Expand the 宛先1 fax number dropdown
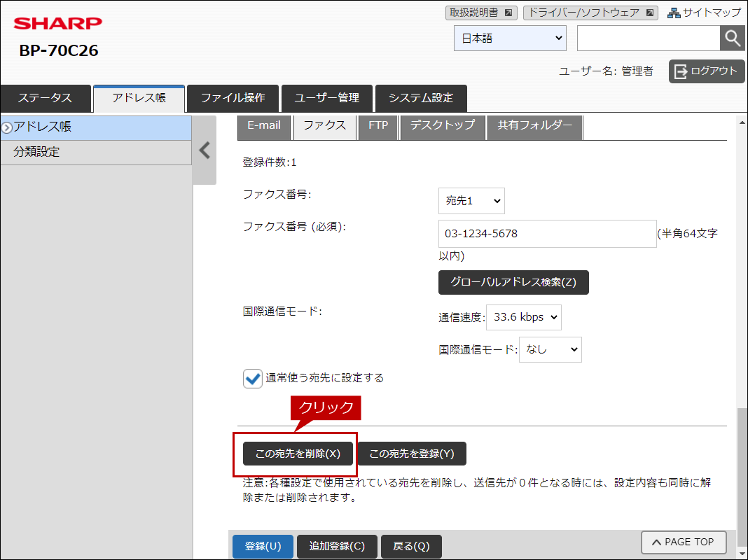Viewport: 748px width, 560px height. [471, 201]
